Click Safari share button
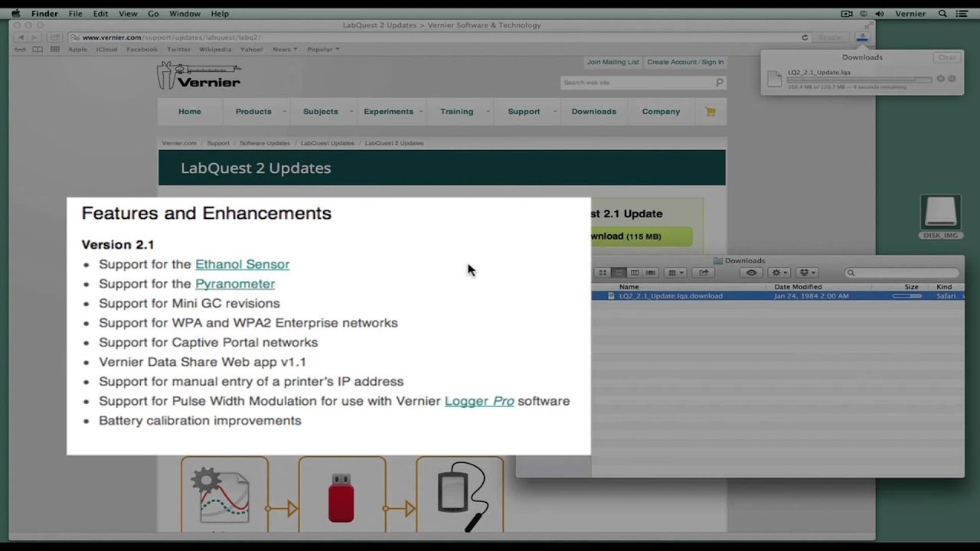980x551 pixels. pos(54,37)
